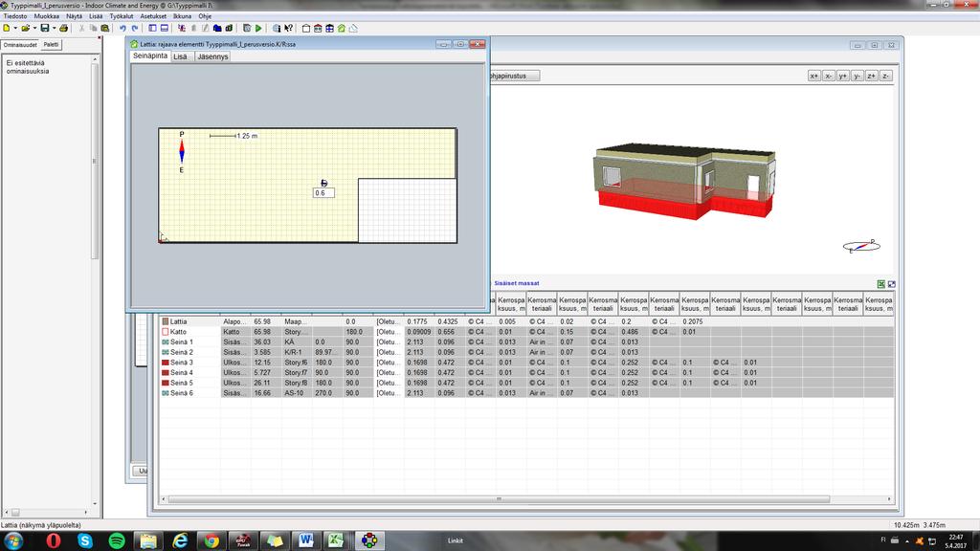980x551 pixels.
Task: Click the 3D building model in the viewport
Action: pos(683,181)
